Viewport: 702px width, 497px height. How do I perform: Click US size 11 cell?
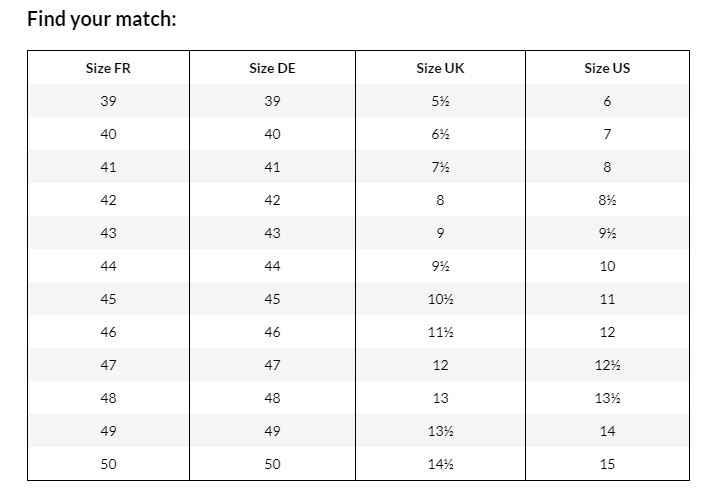[x=607, y=299]
